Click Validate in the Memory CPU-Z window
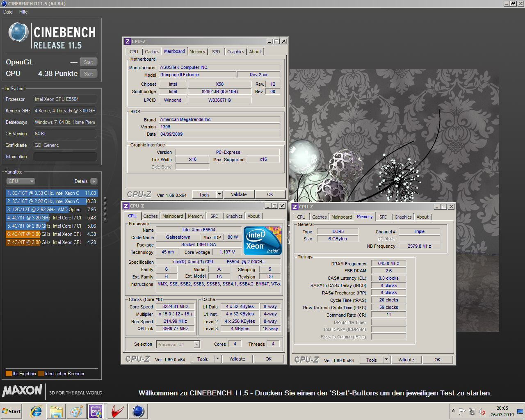Viewport: 525px width, 420px height. point(406,360)
